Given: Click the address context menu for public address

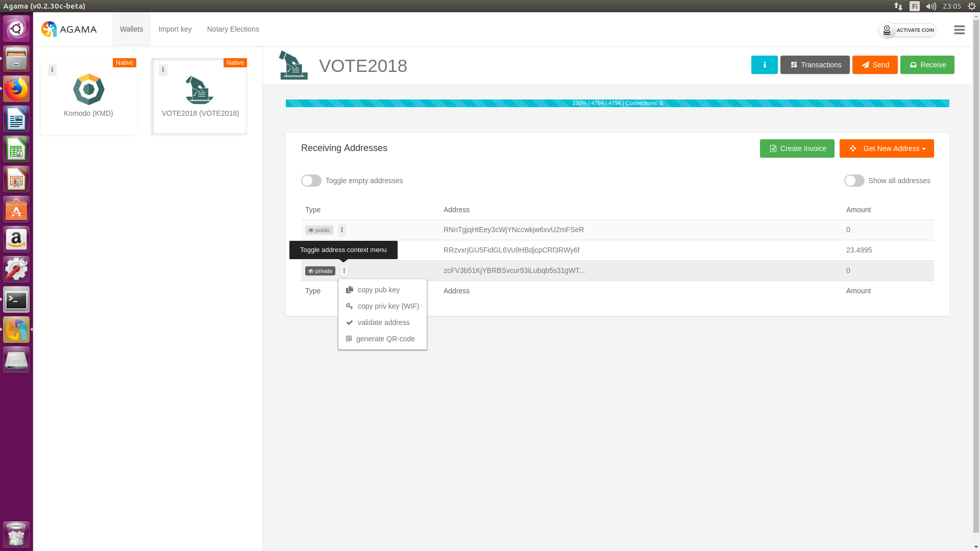Looking at the screenshot, I should click(342, 230).
